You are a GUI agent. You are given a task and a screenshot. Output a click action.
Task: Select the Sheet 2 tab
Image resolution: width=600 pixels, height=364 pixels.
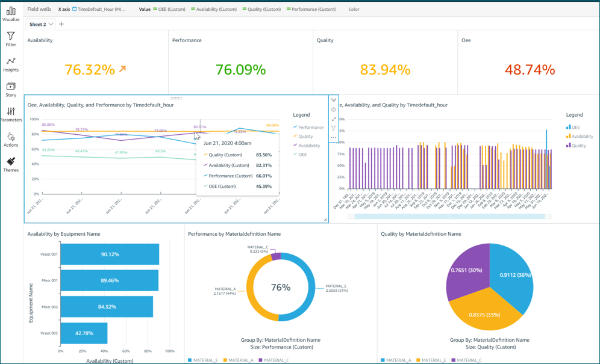pyautogui.click(x=38, y=24)
